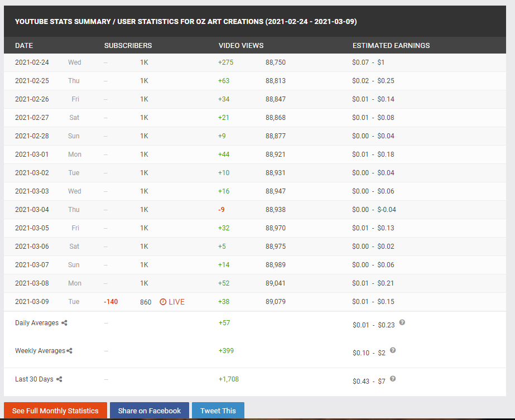Select date 2021-02-26

tap(32, 99)
